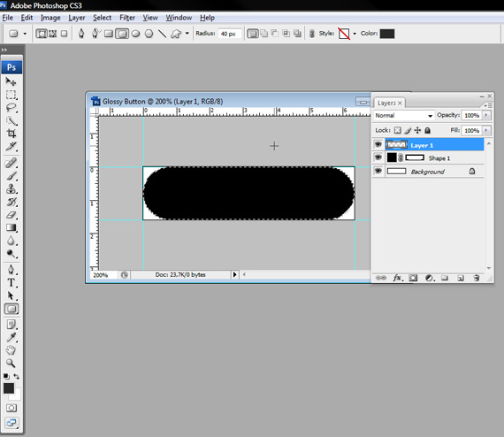Open geometry options dropdown arrow

(187, 33)
